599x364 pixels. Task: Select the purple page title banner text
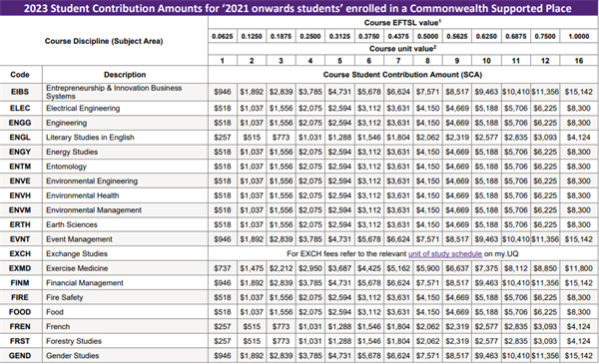[x=298, y=8]
